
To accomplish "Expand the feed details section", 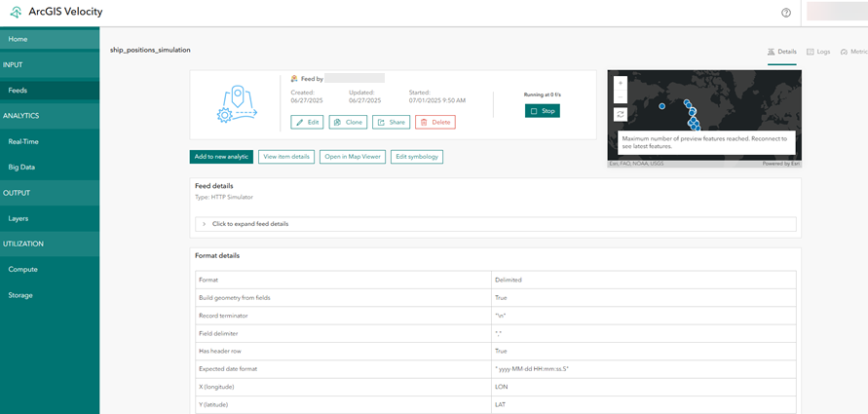I will (x=496, y=224).
